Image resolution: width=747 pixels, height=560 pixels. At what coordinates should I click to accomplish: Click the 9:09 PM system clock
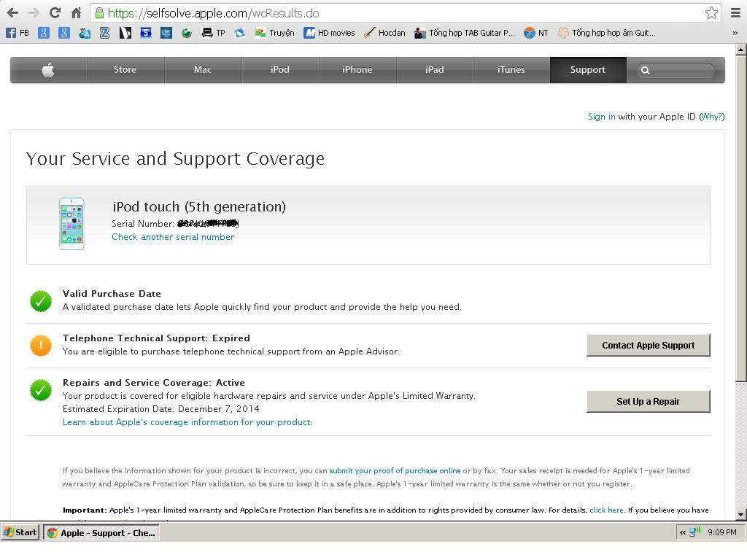tap(721, 532)
